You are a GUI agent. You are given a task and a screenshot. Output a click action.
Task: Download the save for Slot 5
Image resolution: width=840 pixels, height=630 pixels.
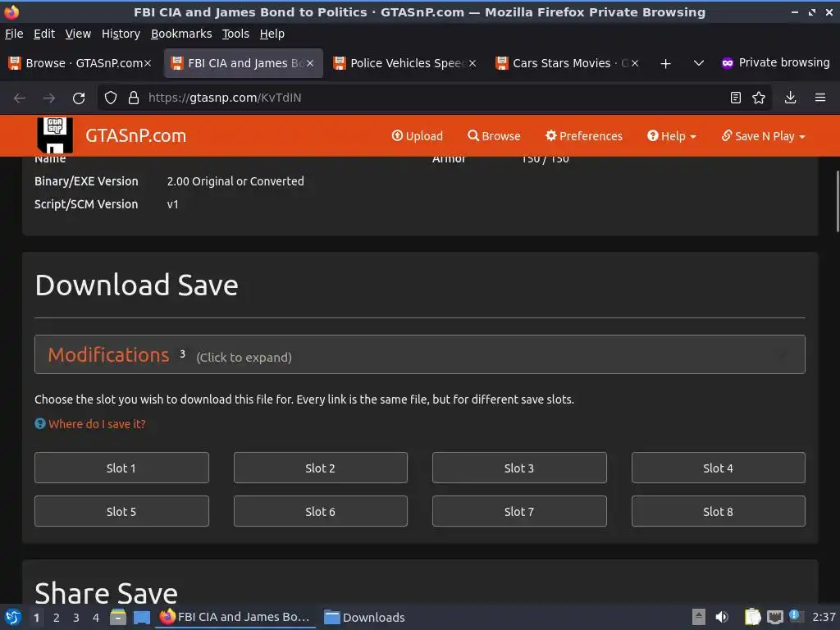point(121,511)
